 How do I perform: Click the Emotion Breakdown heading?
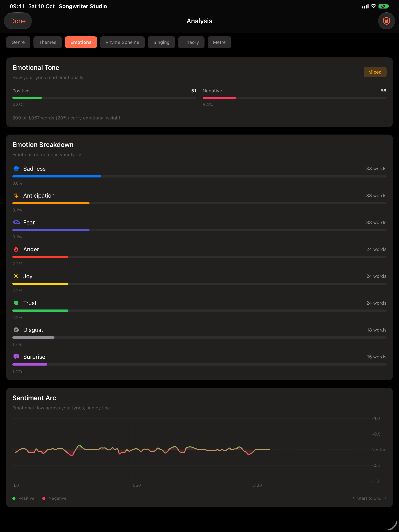[x=43, y=145]
